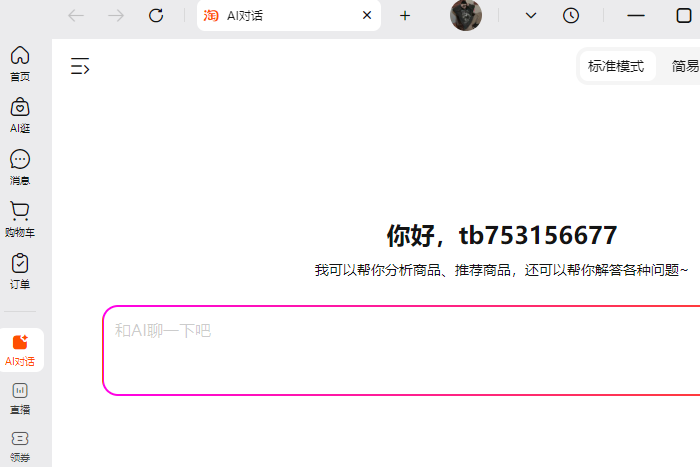700x467 pixels.
Task: Go to 首页 home in sidebar
Action: (x=20, y=62)
